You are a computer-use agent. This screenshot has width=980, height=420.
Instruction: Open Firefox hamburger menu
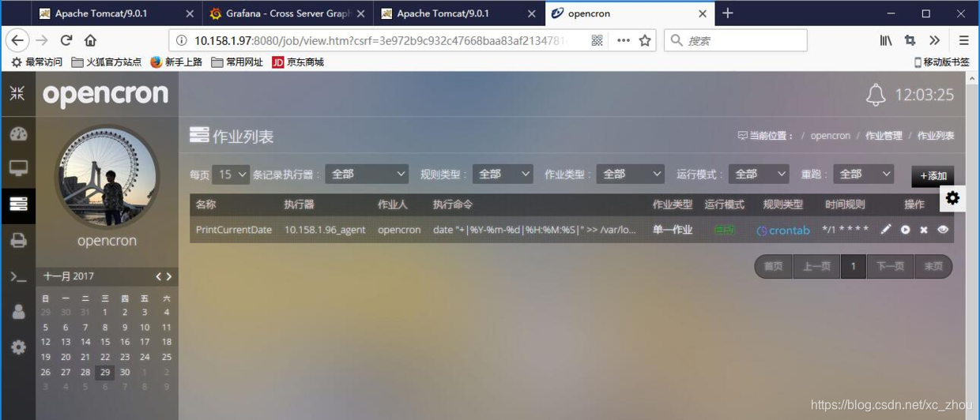coord(963,40)
